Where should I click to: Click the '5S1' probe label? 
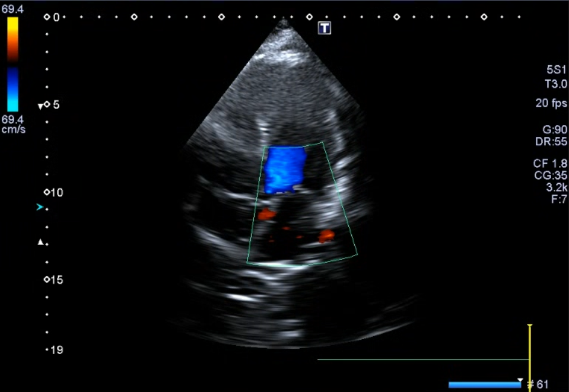click(557, 69)
